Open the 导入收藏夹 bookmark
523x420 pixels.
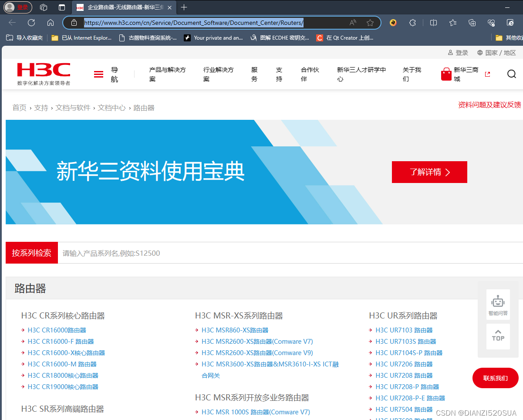(x=24, y=38)
